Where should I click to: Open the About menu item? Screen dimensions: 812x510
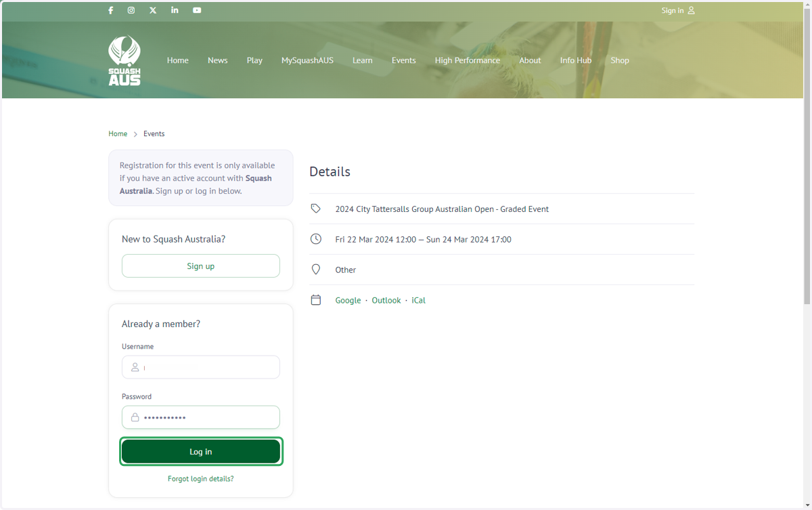pyautogui.click(x=530, y=60)
